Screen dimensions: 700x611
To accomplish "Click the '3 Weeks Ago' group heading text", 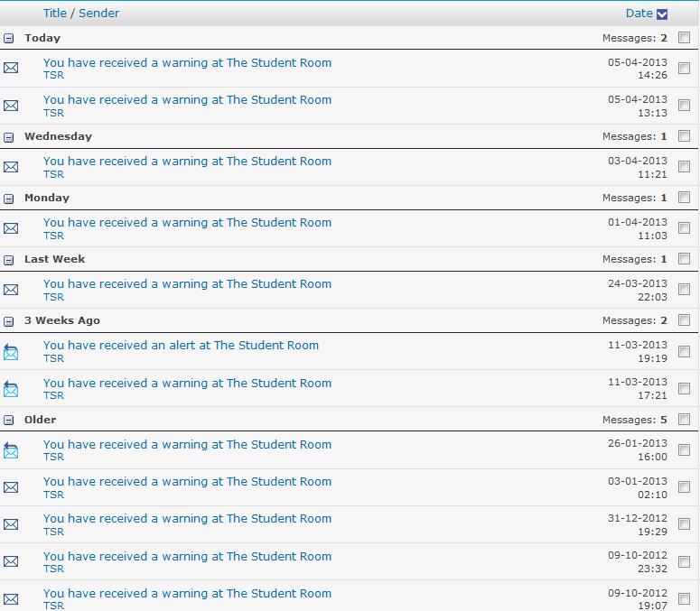I will 62,320.
